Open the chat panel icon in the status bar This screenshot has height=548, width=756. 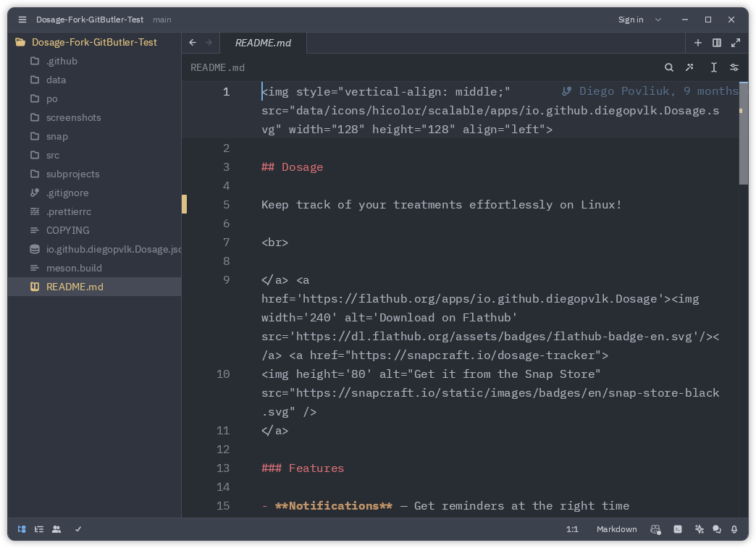click(x=717, y=529)
